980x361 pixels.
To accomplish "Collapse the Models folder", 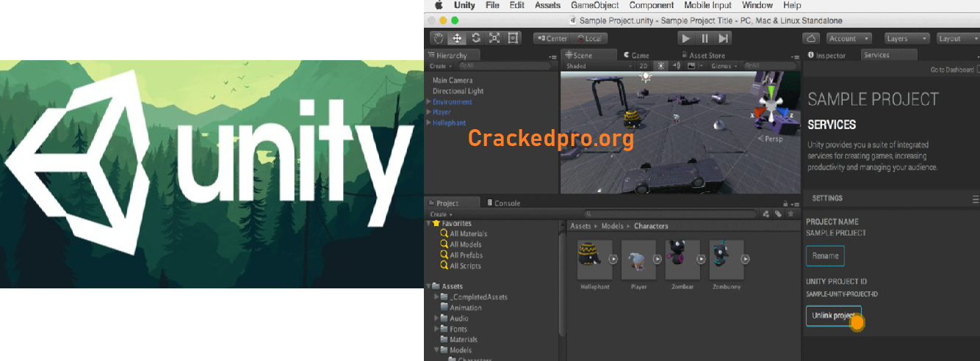I will tap(436, 350).
